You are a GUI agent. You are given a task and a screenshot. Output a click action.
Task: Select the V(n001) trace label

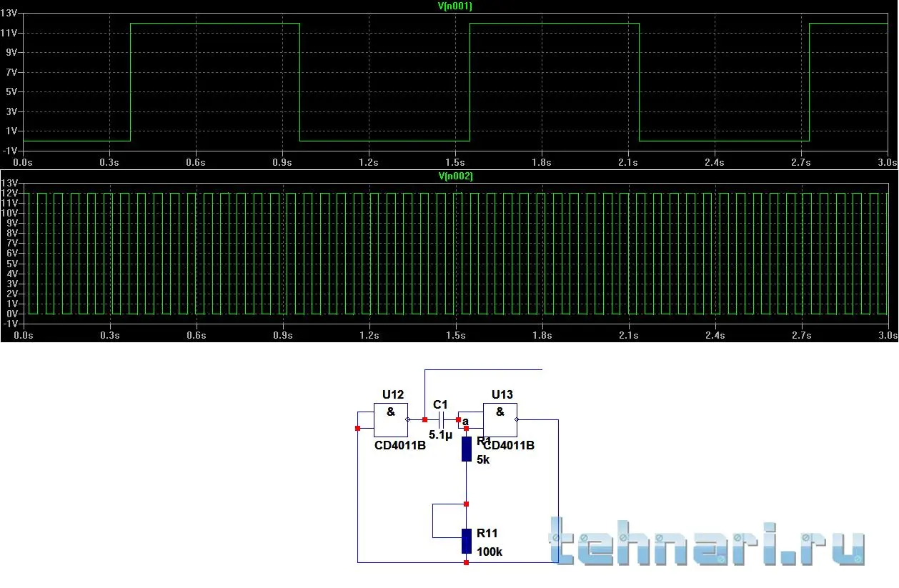point(455,6)
